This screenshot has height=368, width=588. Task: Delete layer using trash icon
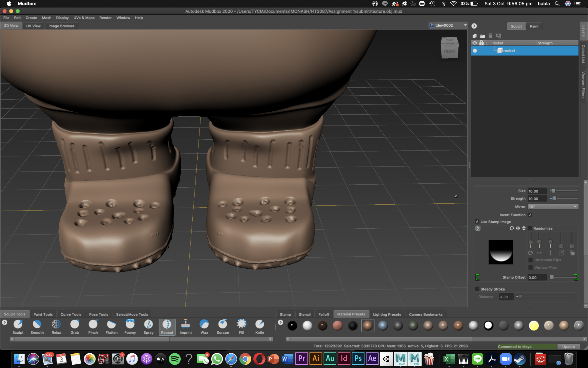pyautogui.click(x=490, y=36)
